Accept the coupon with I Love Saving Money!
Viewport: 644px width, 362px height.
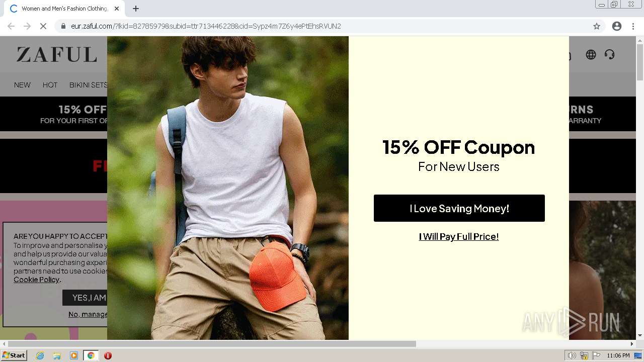pyautogui.click(x=459, y=208)
